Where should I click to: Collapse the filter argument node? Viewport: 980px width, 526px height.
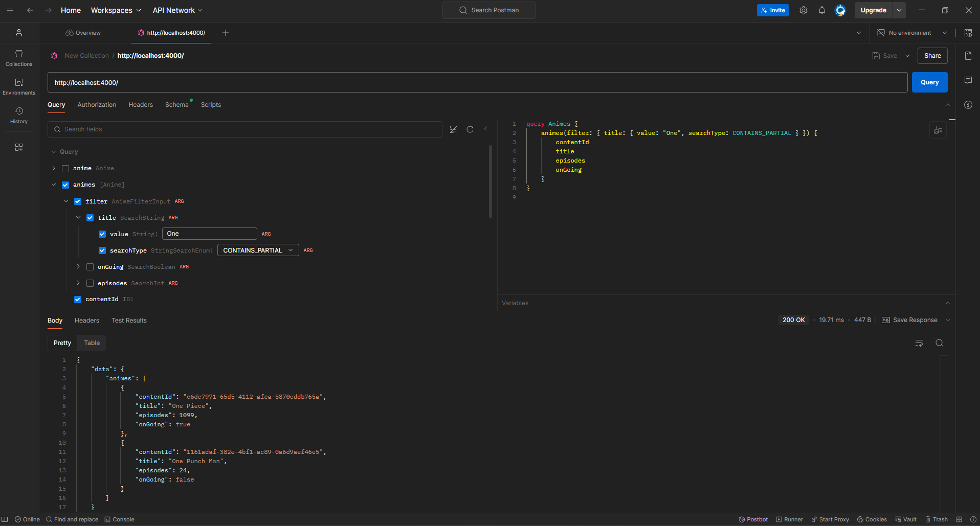pos(66,201)
